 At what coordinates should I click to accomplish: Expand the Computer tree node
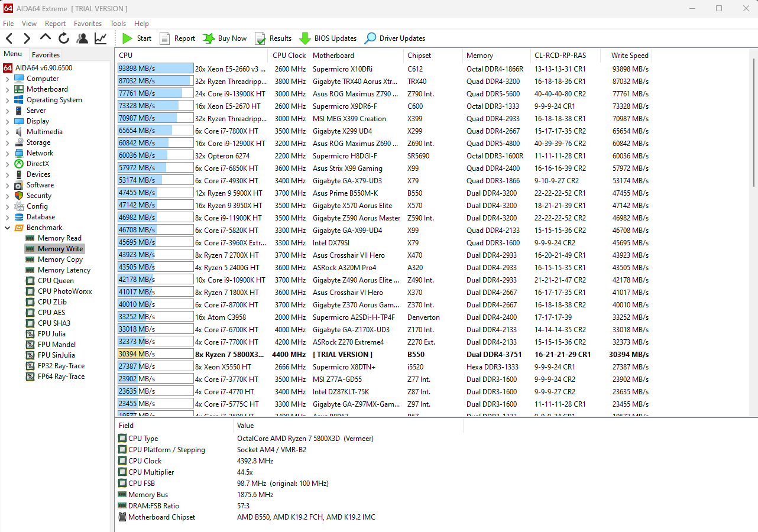pyautogui.click(x=7, y=79)
